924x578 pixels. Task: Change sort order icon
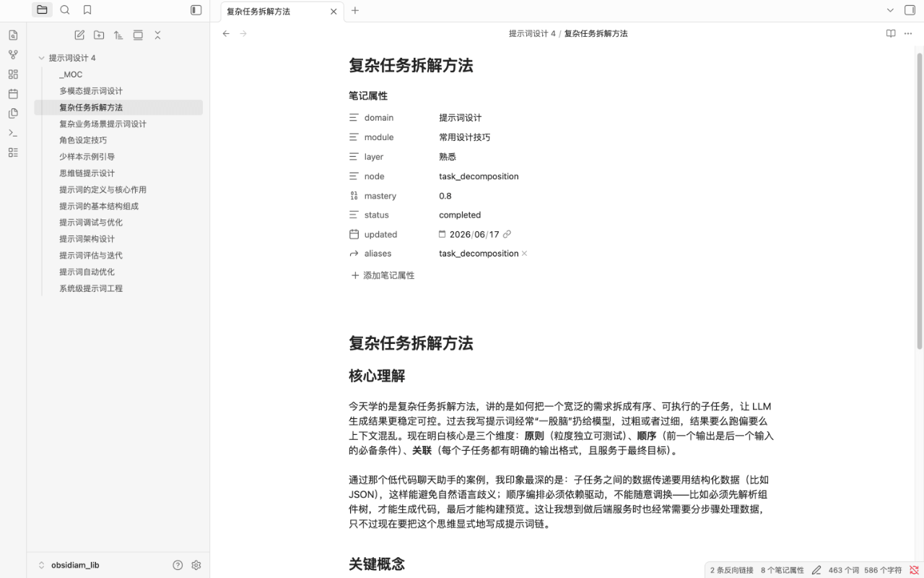[118, 35]
